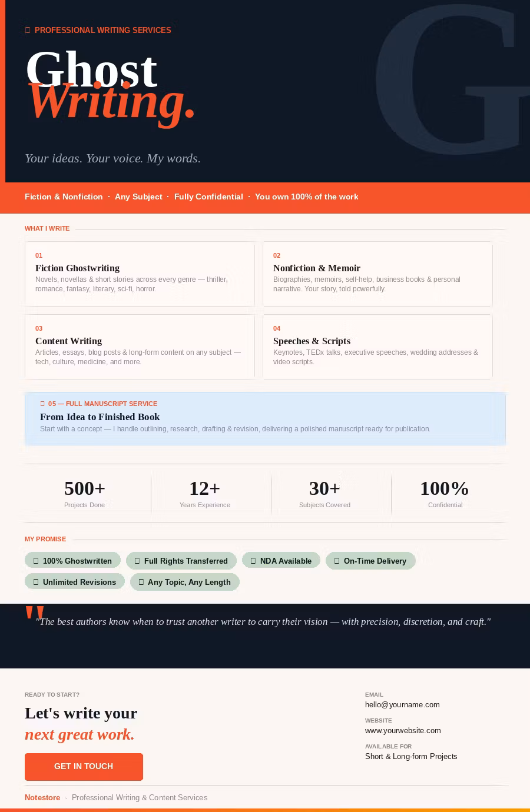The image size is (530, 812).
Task: Click the icon in Full Rights Transferred badge
Action: click(137, 561)
